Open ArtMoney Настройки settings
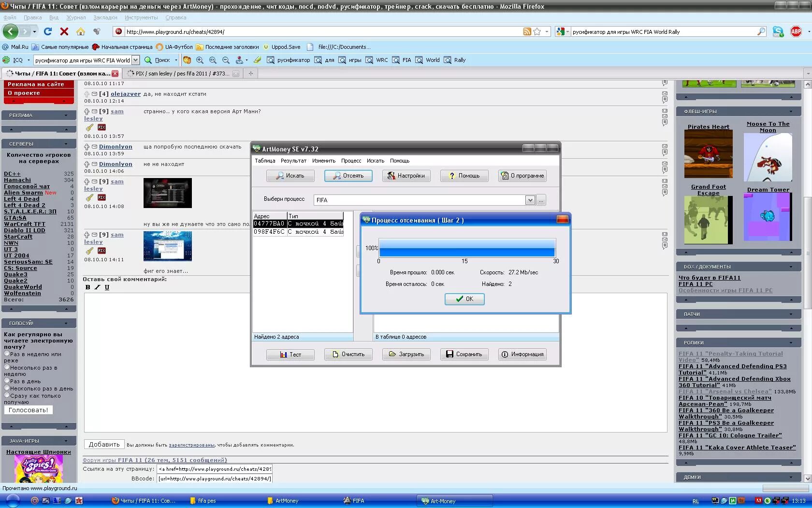 pyautogui.click(x=406, y=176)
